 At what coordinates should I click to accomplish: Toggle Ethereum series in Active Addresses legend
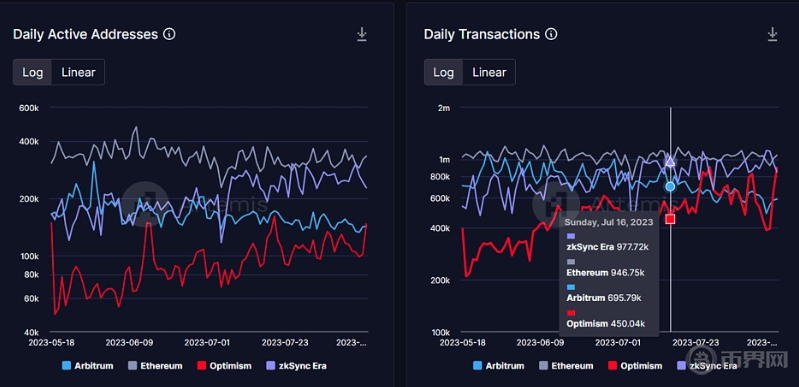[x=155, y=366]
